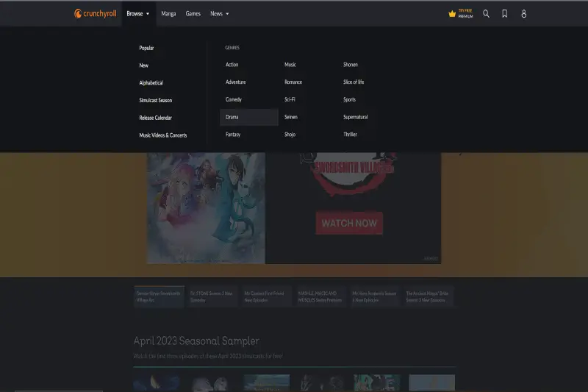
Task: Expand the News dropdown
Action: [219, 14]
